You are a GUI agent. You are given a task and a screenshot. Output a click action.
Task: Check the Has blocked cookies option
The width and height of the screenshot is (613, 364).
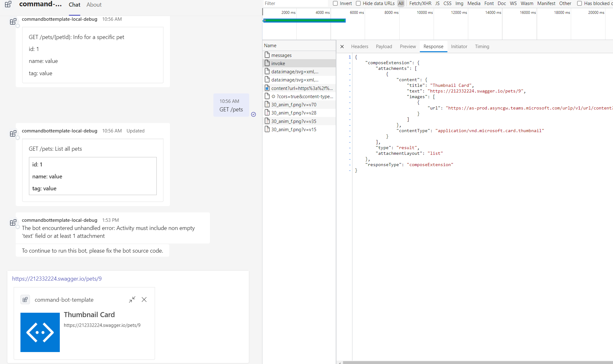coord(579,3)
